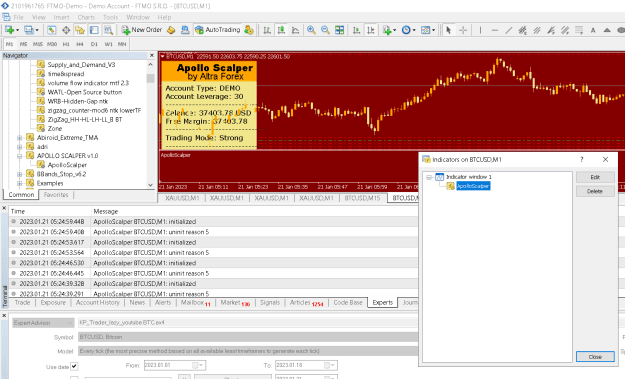Toggle the Auto Scroll chart icon
Screen dimensions: 625x379
(x=356, y=30)
